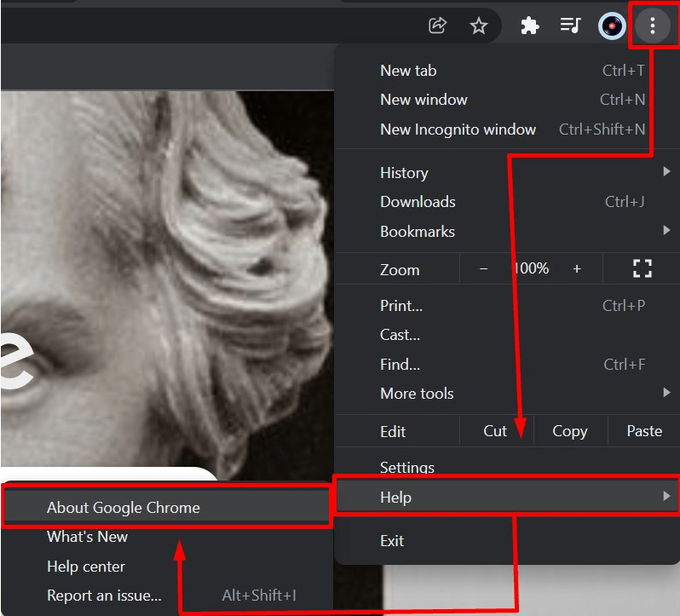Choose Help center from submenu
The height and width of the screenshot is (616, 680).
pyautogui.click(x=86, y=567)
